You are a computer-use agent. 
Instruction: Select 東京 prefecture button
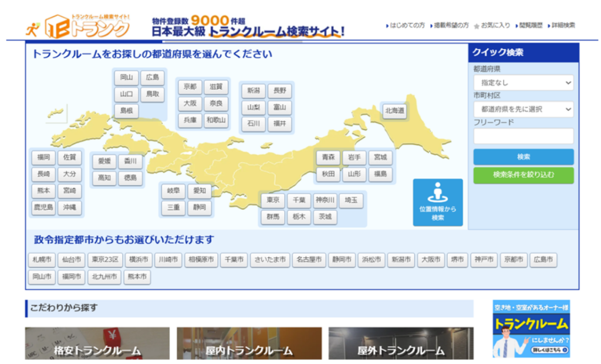click(273, 200)
